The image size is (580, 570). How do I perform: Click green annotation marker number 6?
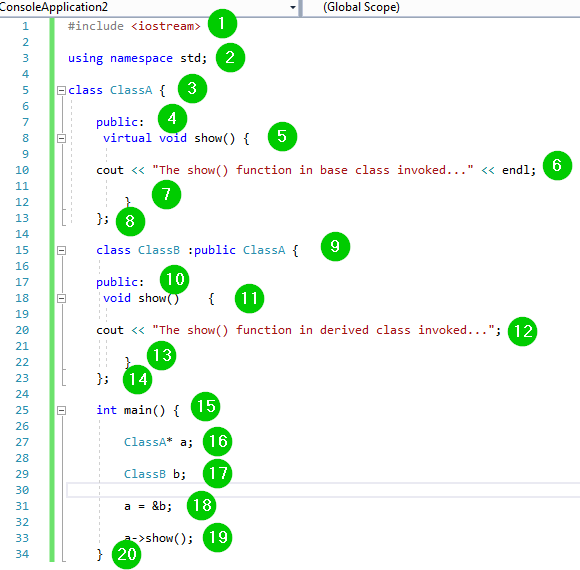click(557, 165)
